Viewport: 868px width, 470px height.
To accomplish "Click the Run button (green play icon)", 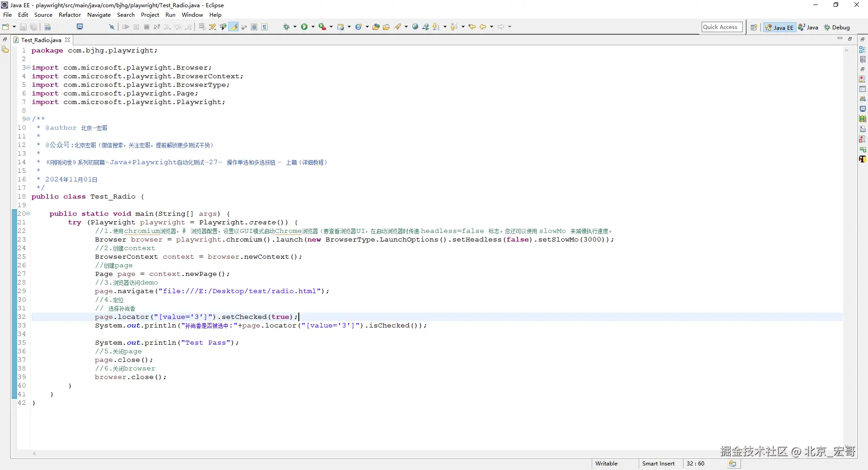I will coord(304,27).
